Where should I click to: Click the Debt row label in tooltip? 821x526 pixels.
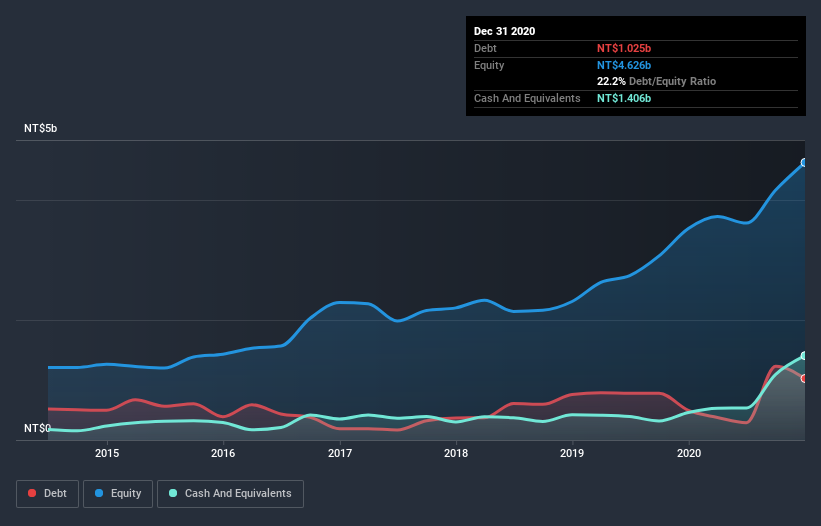click(485, 48)
